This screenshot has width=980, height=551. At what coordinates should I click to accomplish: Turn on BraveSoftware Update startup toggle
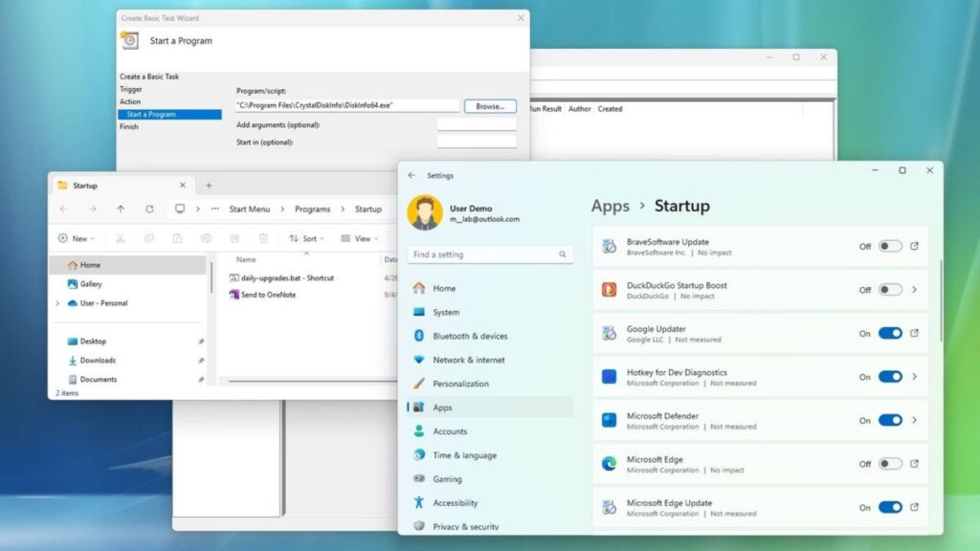[890, 246]
